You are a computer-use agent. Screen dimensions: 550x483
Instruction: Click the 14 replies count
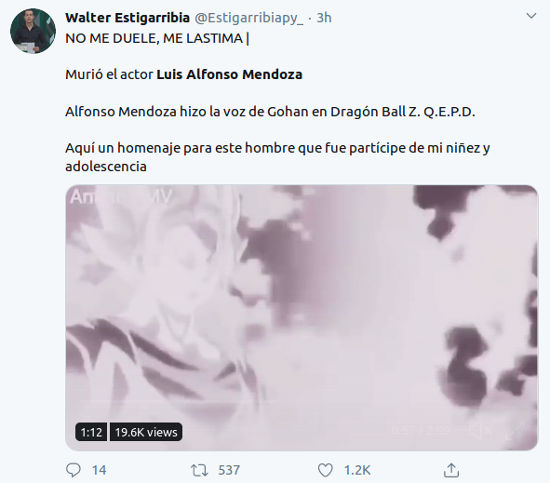(99, 470)
